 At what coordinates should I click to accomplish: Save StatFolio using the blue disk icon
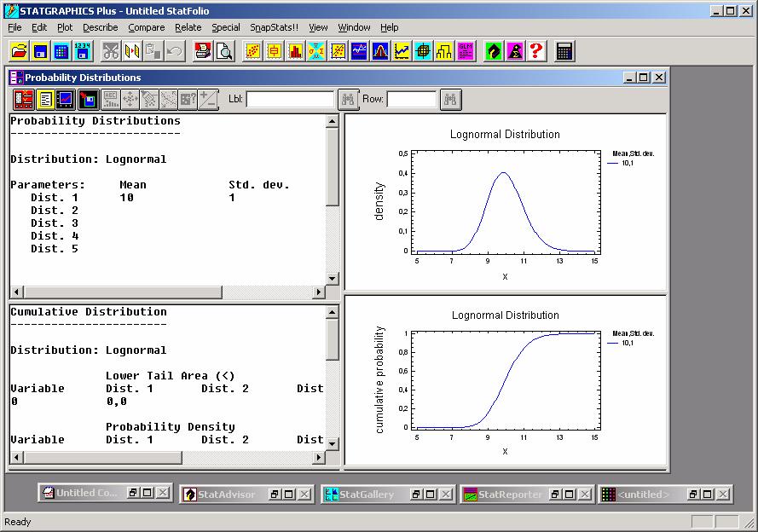40,51
